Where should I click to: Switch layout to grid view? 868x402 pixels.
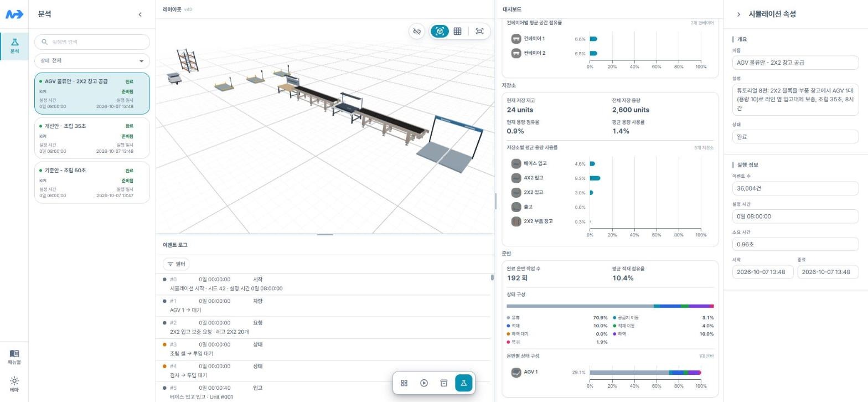457,32
